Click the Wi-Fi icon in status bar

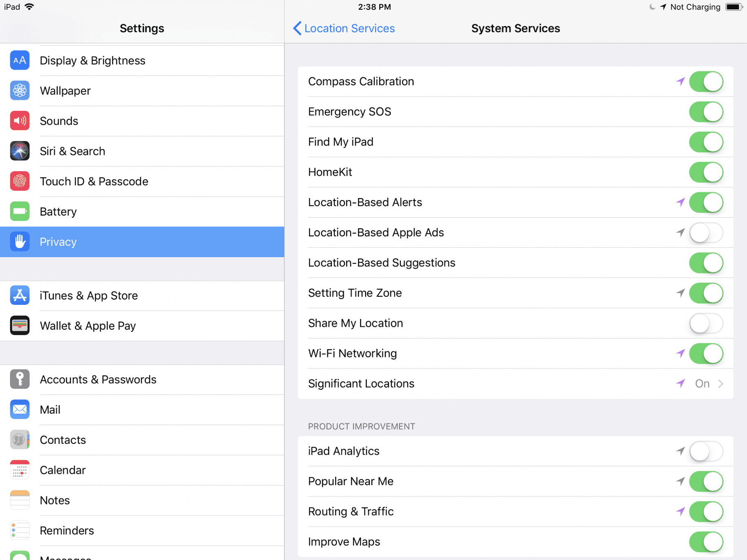pos(29,7)
